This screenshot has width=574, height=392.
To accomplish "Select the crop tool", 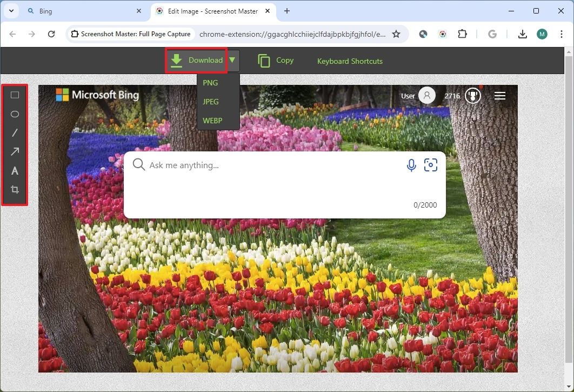I will pyautogui.click(x=15, y=189).
